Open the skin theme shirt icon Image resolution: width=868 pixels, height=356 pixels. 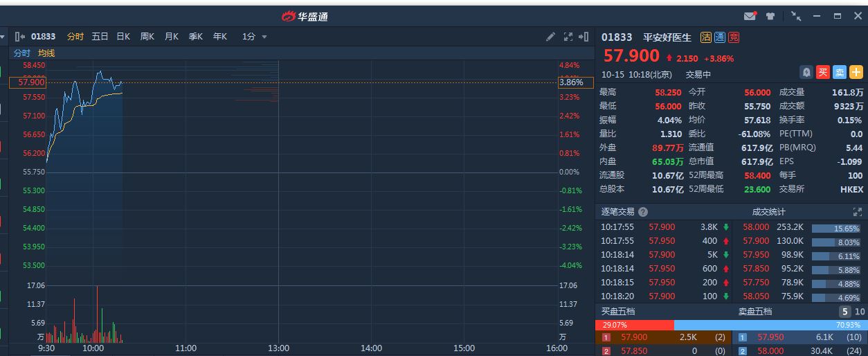point(770,16)
